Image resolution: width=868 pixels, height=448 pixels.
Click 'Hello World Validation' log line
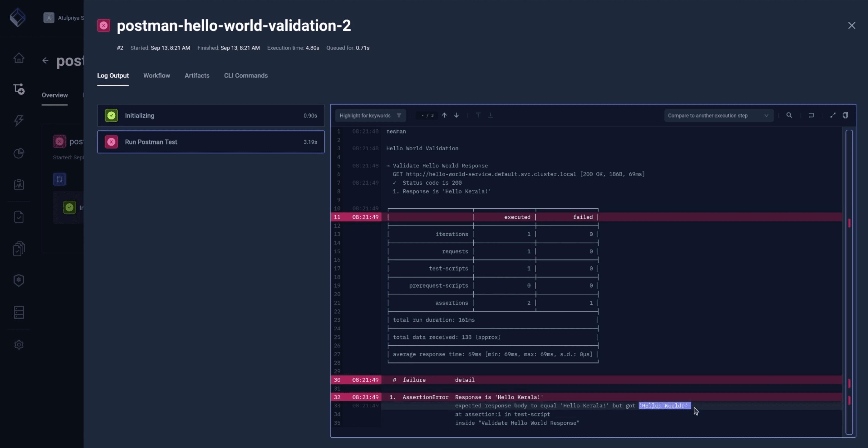pyautogui.click(x=422, y=148)
